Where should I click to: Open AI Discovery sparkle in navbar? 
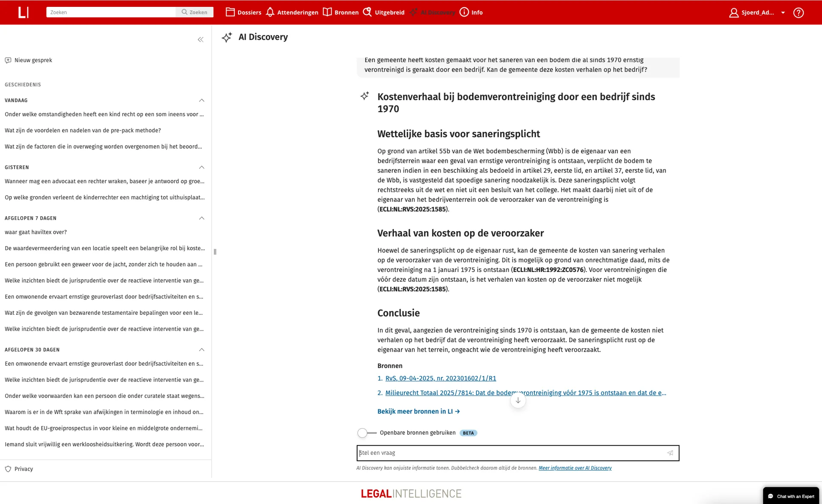click(x=413, y=12)
